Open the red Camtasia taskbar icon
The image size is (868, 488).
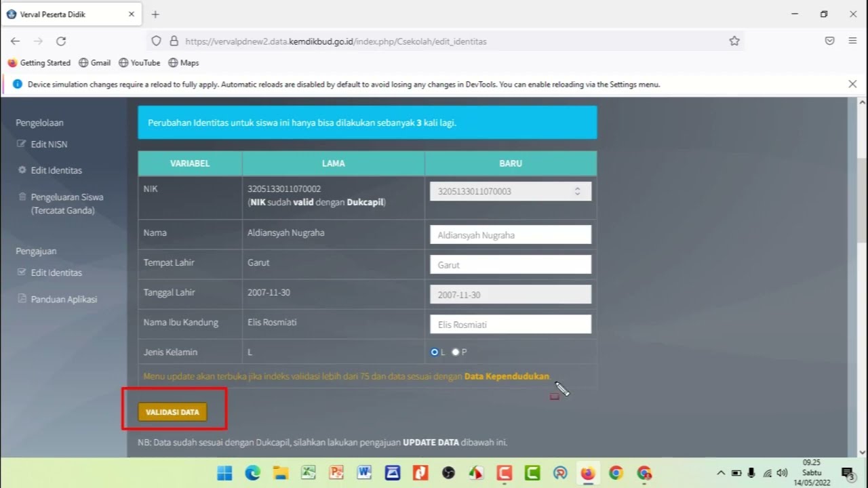click(x=504, y=472)
